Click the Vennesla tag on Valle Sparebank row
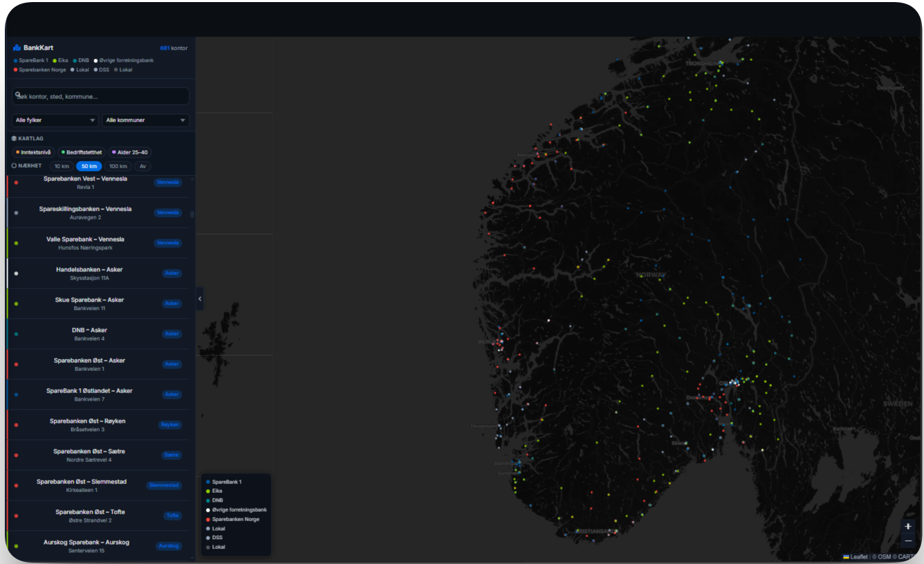This screenshot has height=564, width=924. (168, 243)
